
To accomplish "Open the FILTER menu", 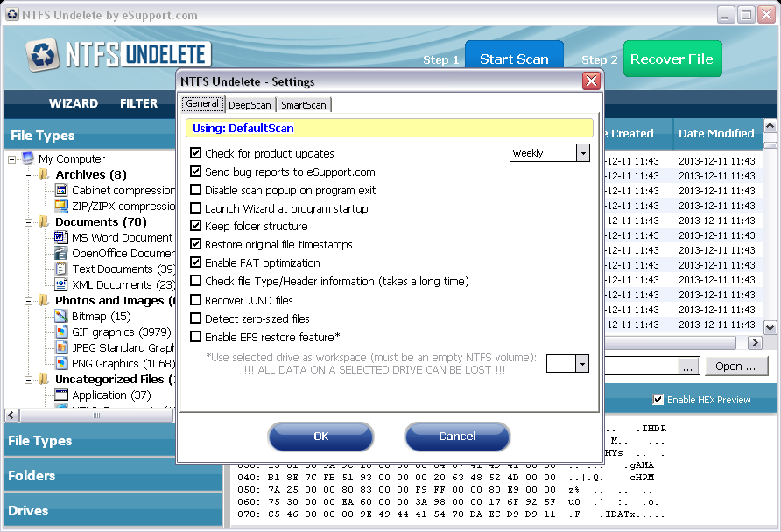I will 138,103.
